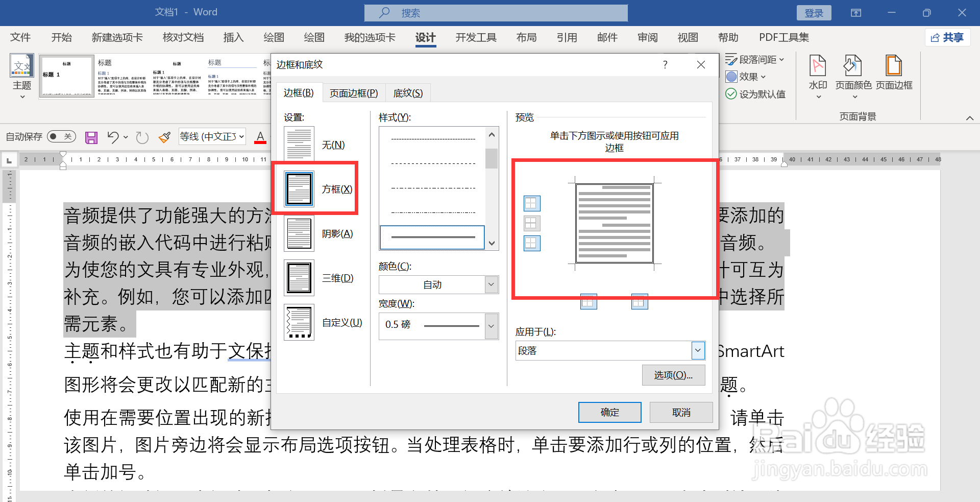Open the 插入 insert ribbon tab

[233, 37]
